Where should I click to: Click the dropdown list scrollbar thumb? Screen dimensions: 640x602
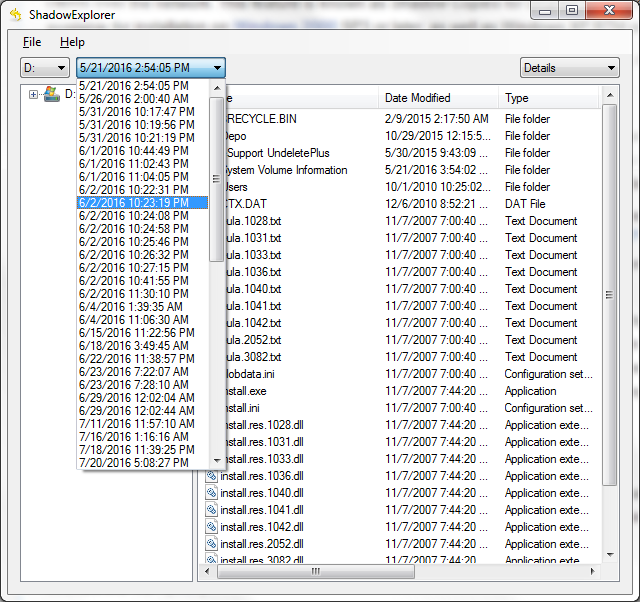[x=216, y=179]
